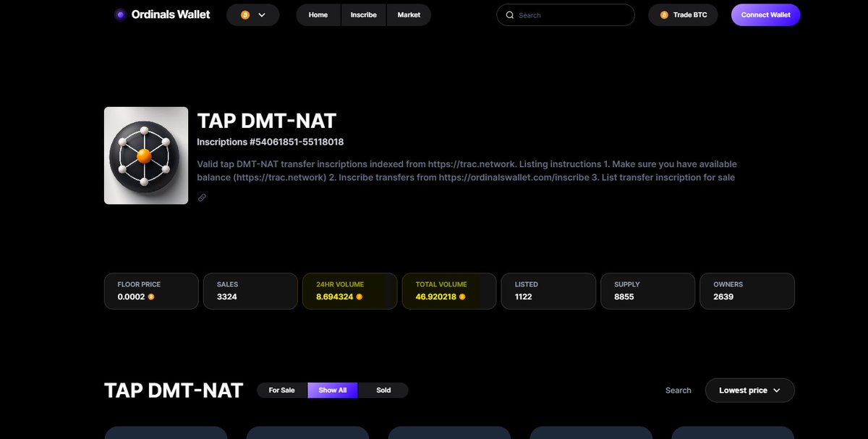The height and width of the screenshot is (439, 868).
Task: Click the bitcoin icon beside 46.920218
Action: [x=462, y=297]
